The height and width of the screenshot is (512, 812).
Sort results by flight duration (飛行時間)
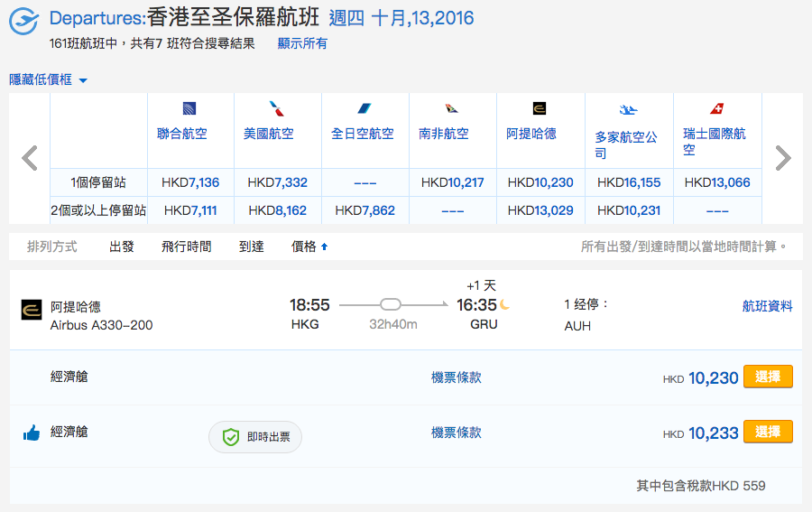coord(187,247)
